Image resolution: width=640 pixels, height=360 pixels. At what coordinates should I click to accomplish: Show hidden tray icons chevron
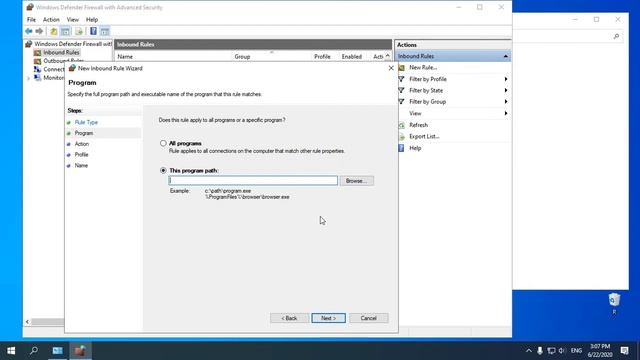click(529, 351)
